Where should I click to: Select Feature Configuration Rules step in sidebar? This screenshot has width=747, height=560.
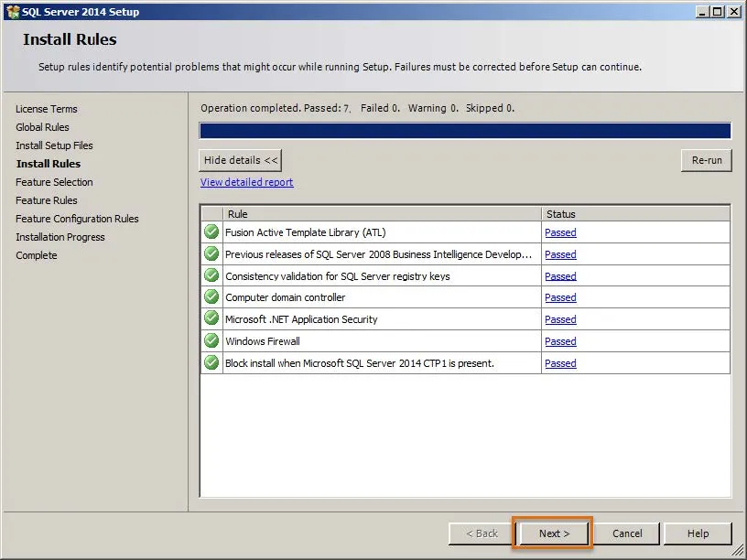(77, 219)
